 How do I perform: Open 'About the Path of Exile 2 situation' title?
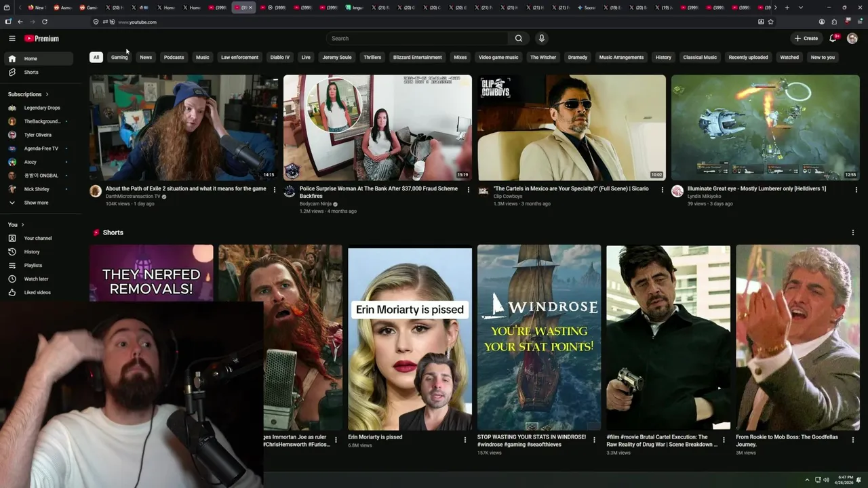186,189
